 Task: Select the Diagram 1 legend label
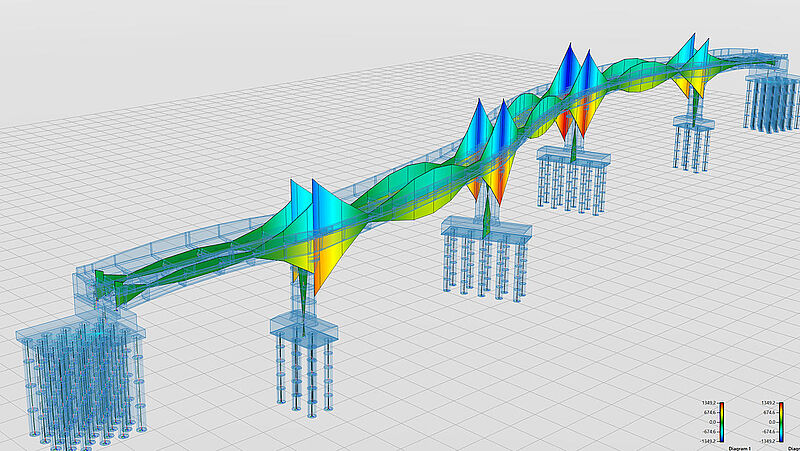coord(740,448)
